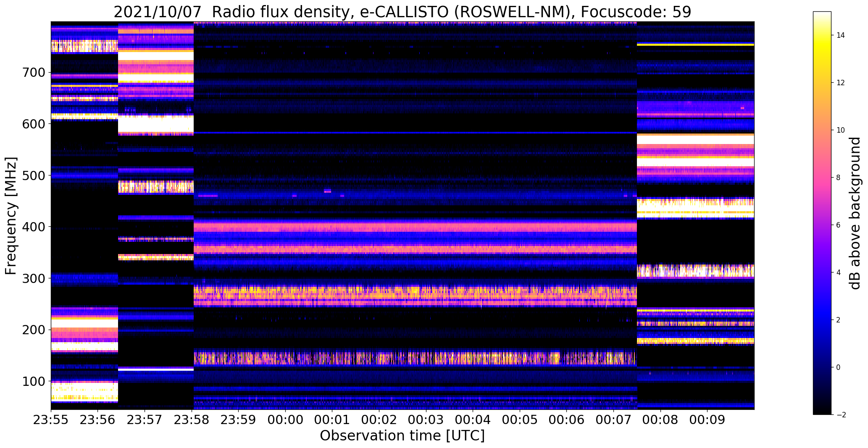Click the yellow region of the colorbar
This screenshot has width=868, height=448.
pos(822,46)
